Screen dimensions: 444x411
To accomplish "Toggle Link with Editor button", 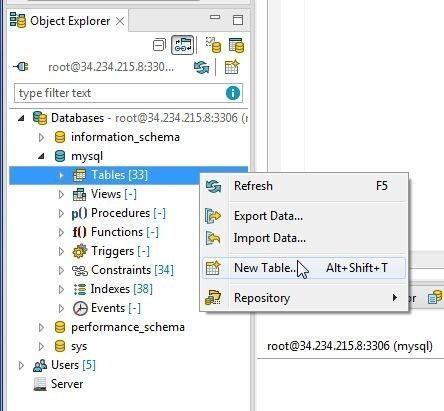I will (182, 45).
